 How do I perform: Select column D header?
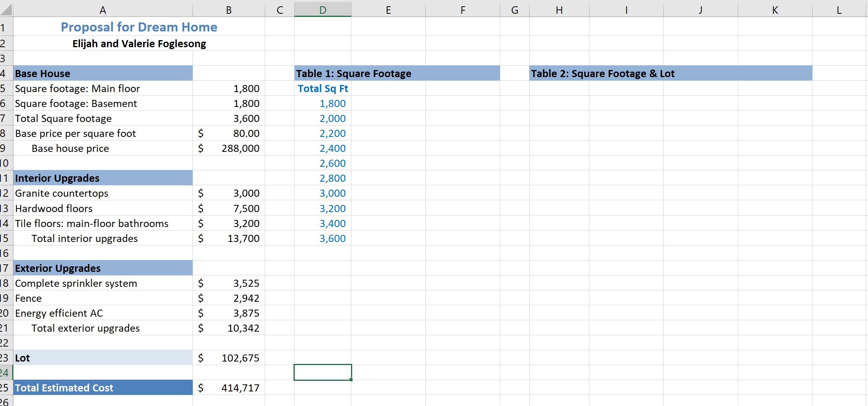tap(322, 9)
